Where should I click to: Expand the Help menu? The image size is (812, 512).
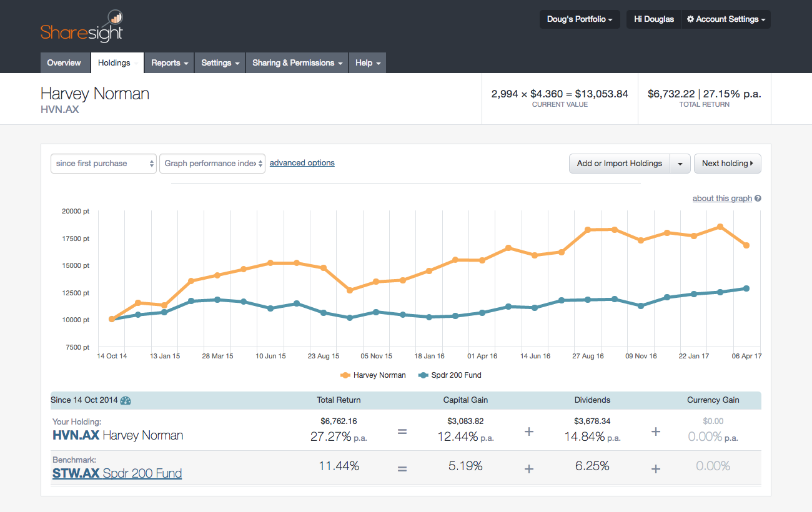[367, 63]
